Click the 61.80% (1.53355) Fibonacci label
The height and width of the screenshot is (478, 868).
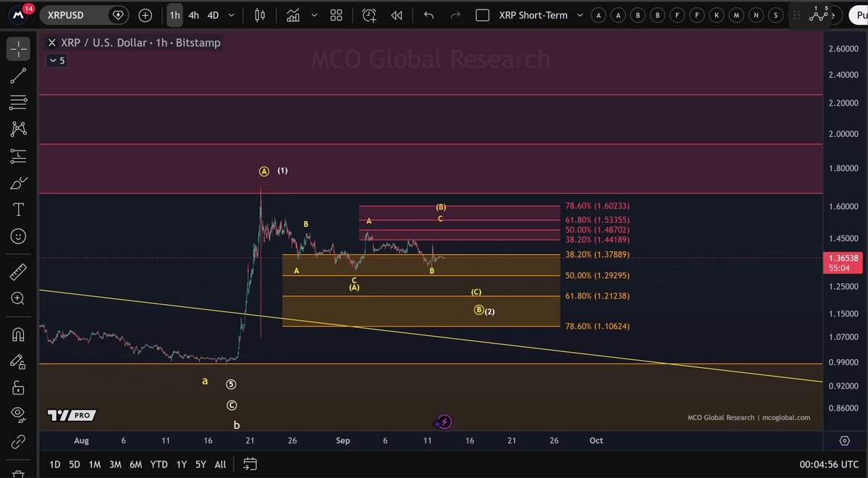[597, 220]
